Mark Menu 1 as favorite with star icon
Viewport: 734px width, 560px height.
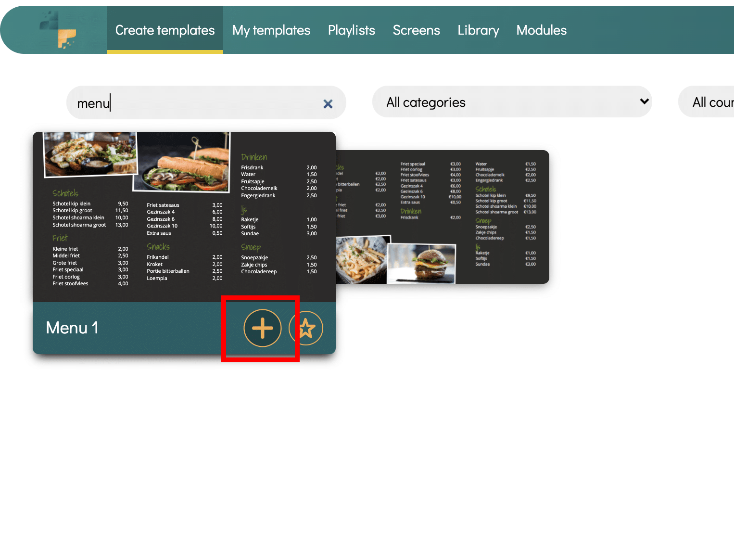pyautogui.click(x=306, y=328)
